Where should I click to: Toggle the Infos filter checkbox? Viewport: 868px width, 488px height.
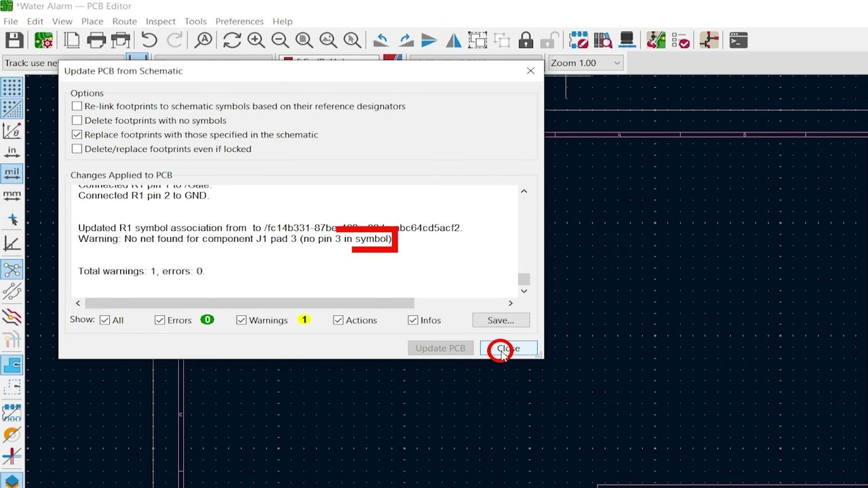(413, 320)
